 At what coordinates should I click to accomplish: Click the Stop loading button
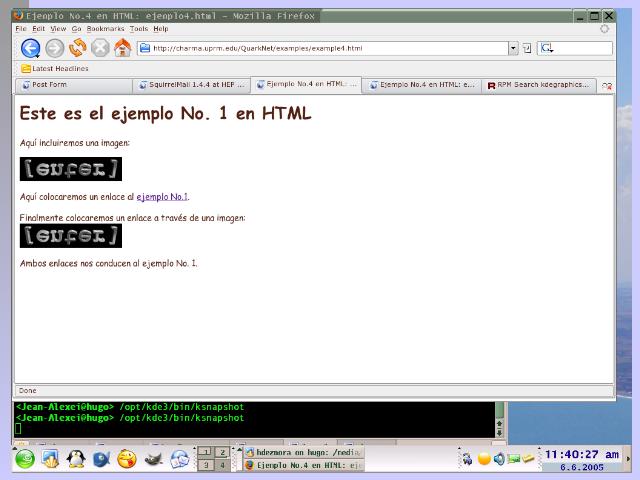click(100, 48)
